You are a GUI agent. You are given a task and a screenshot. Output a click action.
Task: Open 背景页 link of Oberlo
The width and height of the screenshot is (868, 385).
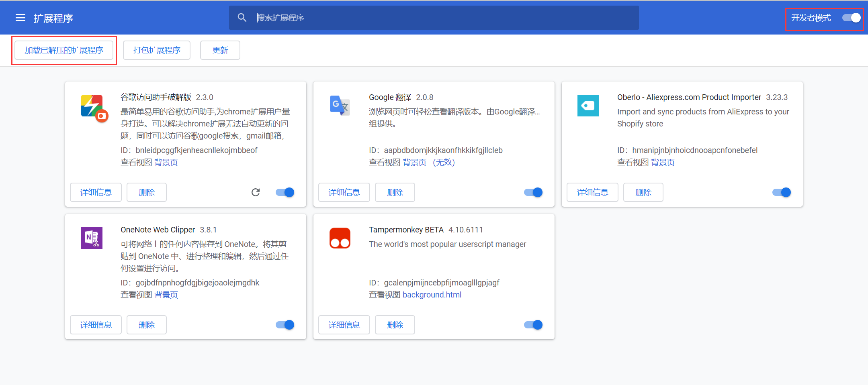663,162
